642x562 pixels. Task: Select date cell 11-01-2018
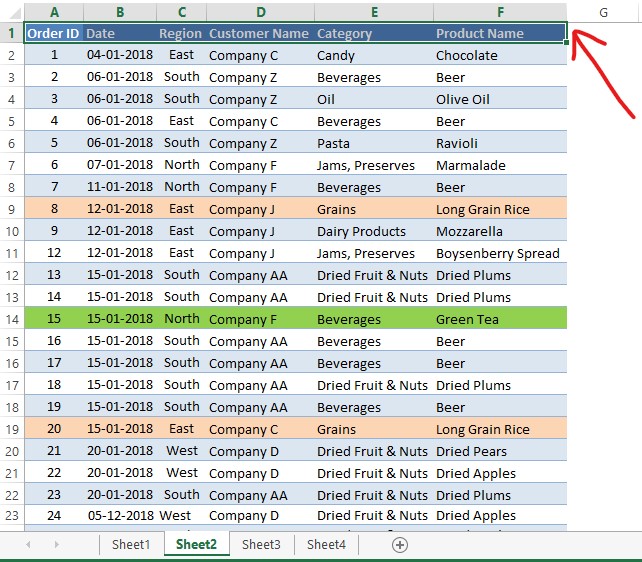coord(120,187)
